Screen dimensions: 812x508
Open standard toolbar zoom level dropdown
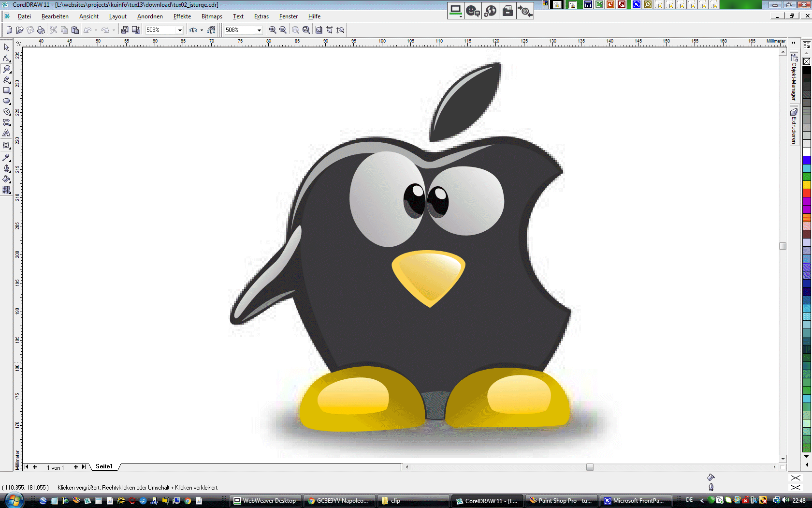(x=180, y=30)
